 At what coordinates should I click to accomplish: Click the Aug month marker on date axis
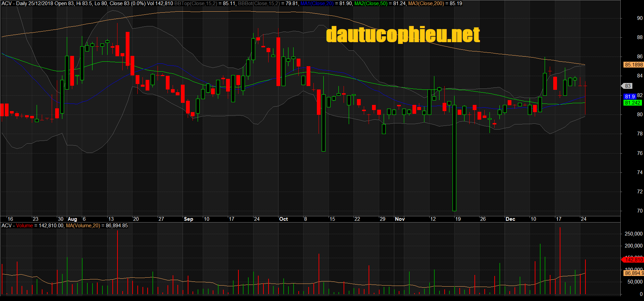[72, 219]
